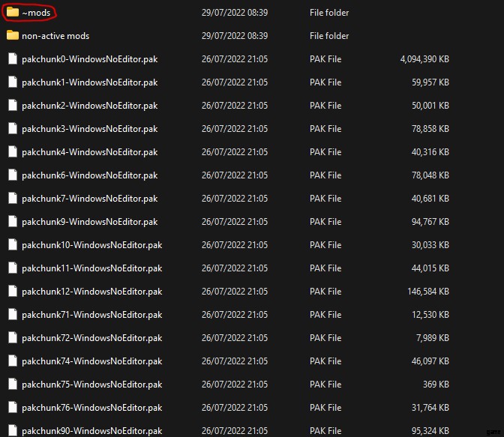Select the pakchunk72-WindowsNoEditor.pak file name

(x=91, y=338)
